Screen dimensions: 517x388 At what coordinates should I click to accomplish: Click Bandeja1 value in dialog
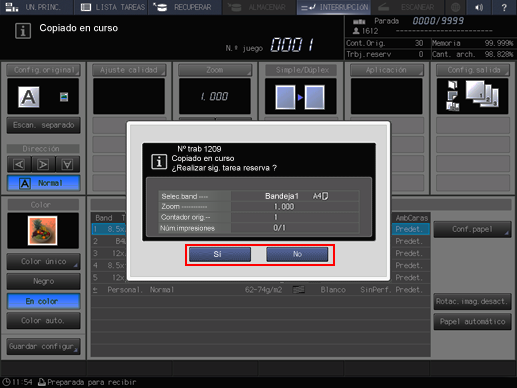[x=282, y=196]
